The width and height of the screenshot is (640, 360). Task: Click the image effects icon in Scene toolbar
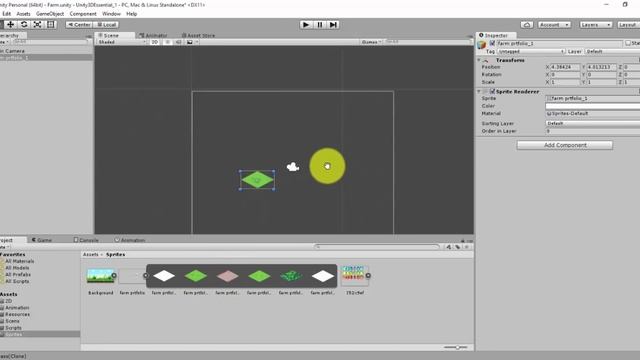(x=190, y=42)
